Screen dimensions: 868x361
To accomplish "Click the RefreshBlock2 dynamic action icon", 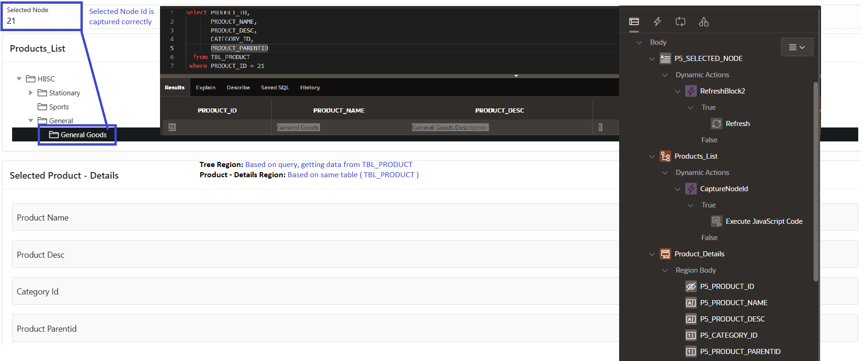I will click(691, 91).
